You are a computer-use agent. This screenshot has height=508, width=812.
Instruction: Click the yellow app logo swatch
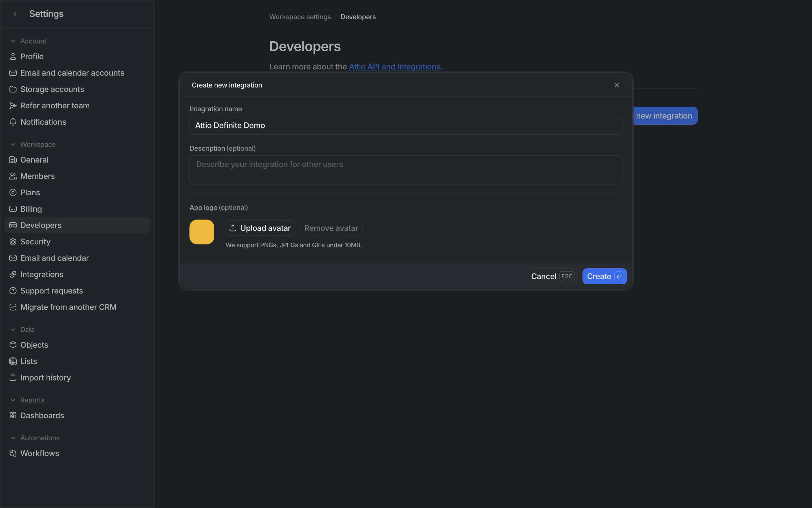(x=202, y=232)
